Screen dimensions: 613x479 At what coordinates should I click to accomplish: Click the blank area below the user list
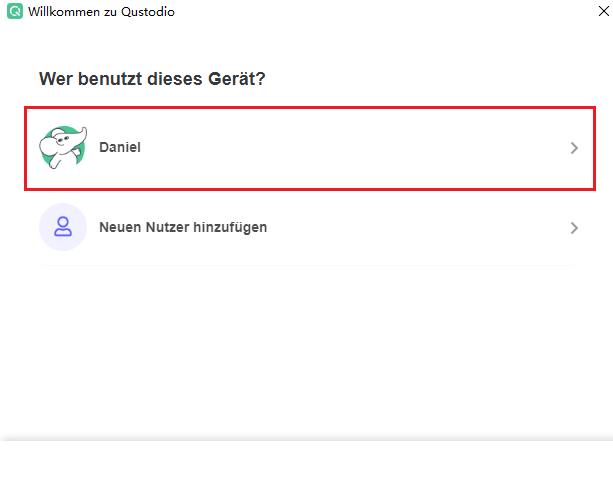coord(306,350)
